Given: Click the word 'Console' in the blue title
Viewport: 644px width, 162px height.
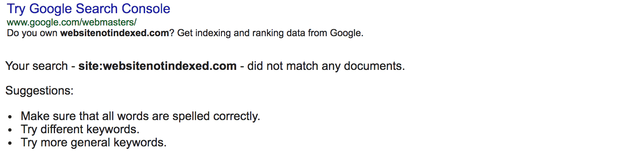Looking at the screenshot, I should (147, 9).
